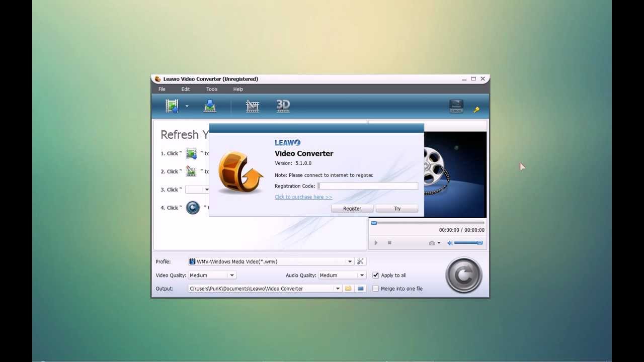Screen dimensions: 644x362
Task: Close the Leawo Video Converter window
Action: tap(483, 79)
